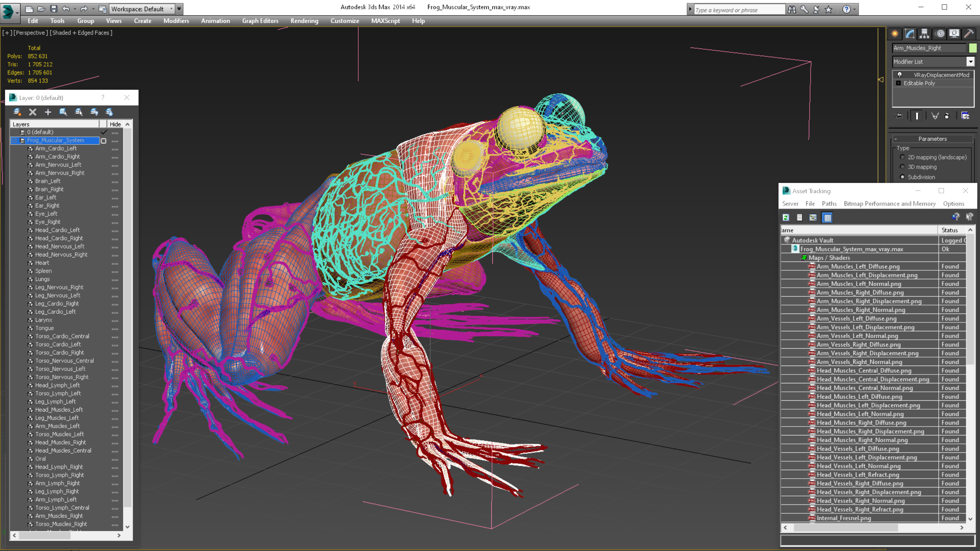
Task: Open the Undo history dropdown arrow
Action: (75, 9)
